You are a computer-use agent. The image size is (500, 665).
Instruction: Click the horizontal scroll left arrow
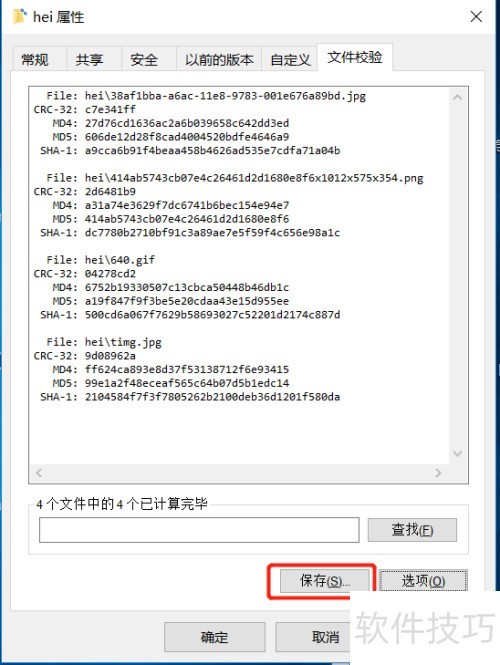(39, 473)
